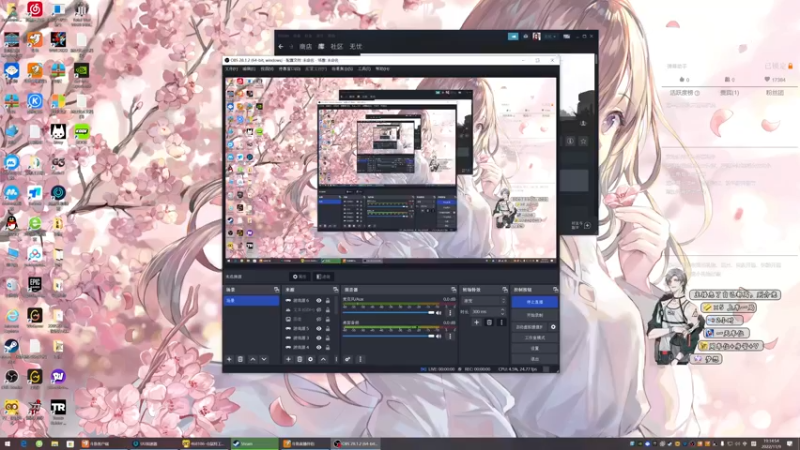
Task: Mute the 麦克风/Aux audio channel
Action: click(439, 312)
